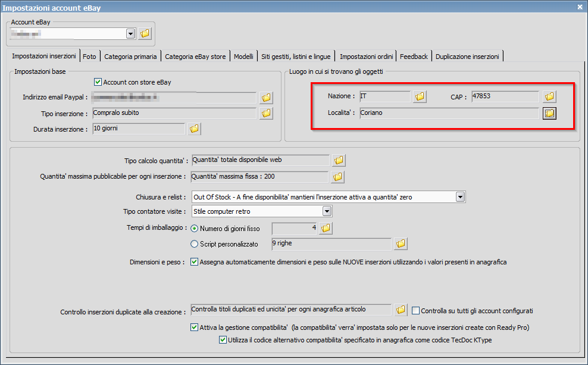
Task: Expand the Chiusura e relist dropdown
Action: click(460, 197)
